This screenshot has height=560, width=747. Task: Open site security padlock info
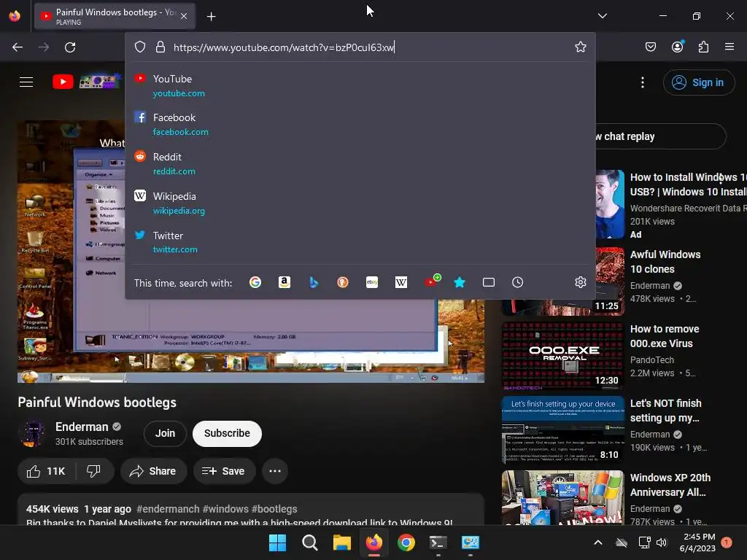click(x=160, y=47)
